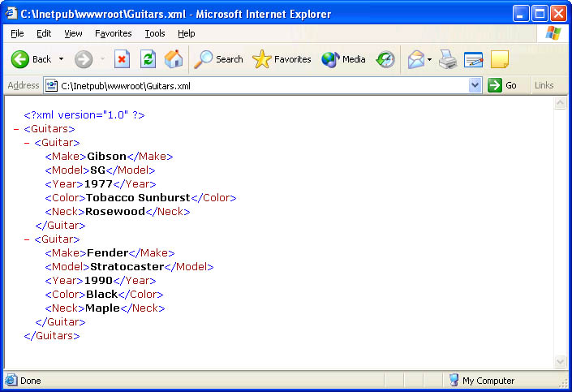Click the year value 1990
This screenshot has height=392, width=572.
(98, 281)
